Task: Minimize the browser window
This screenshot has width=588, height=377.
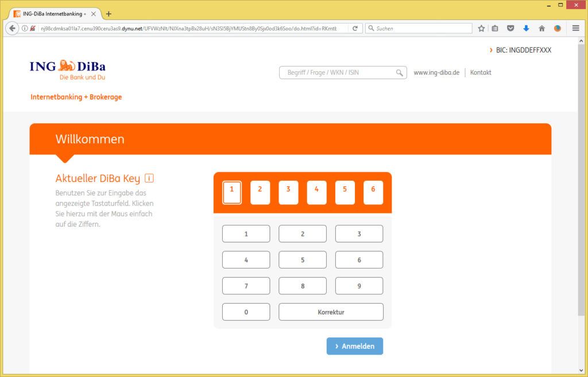Action: 548,5
